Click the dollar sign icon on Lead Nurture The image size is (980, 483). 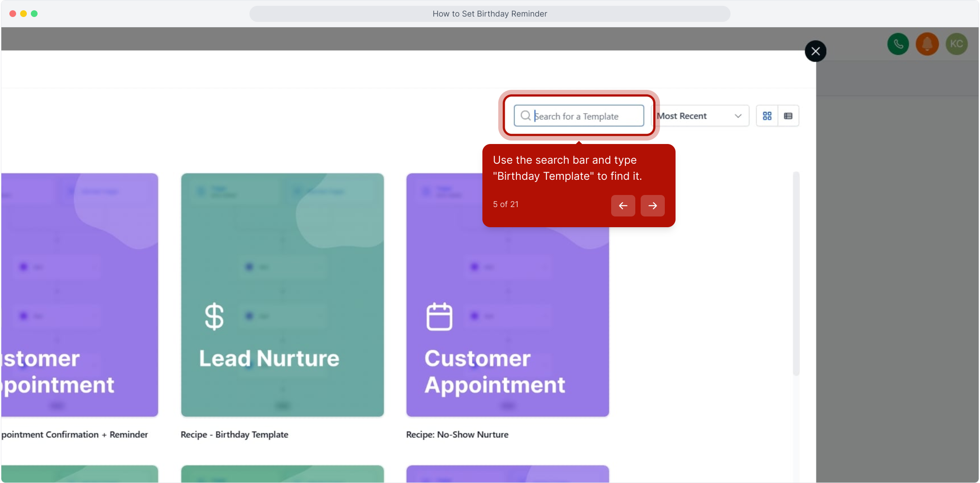(x=214, y=317)
